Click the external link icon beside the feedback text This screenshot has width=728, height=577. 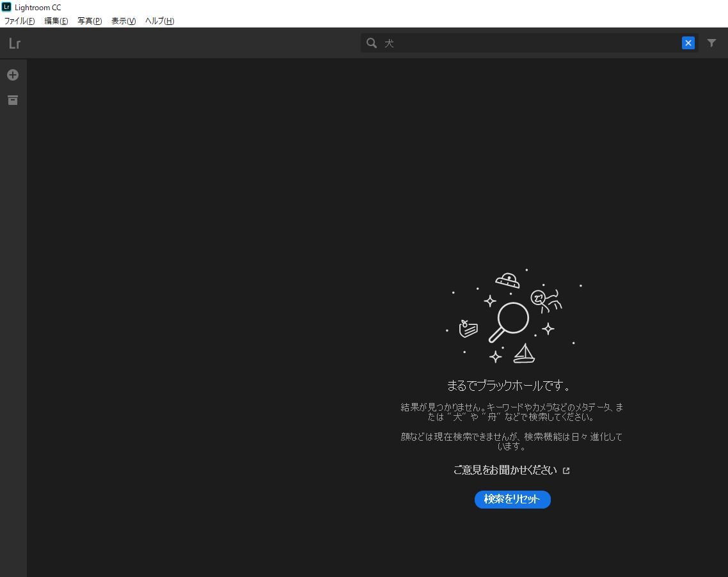[566, 470]
